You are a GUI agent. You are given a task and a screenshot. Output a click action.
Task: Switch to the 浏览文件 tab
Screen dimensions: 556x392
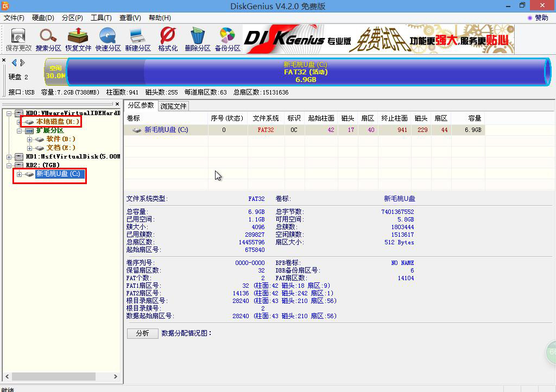pos(173,106)
